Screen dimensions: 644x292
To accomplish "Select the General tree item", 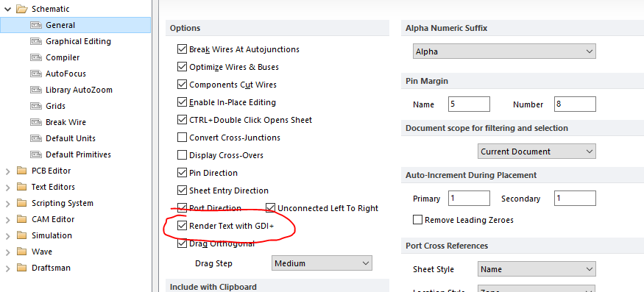I will [76, 25].
